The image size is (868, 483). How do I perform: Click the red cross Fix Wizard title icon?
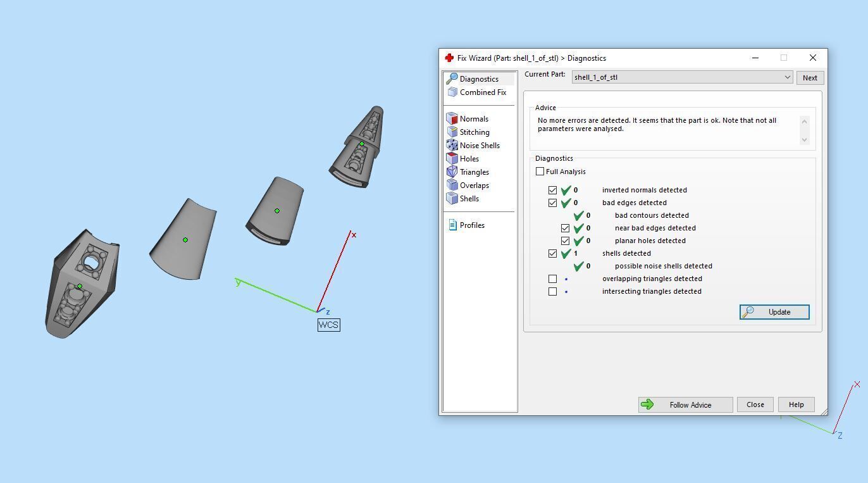(449, 58)
